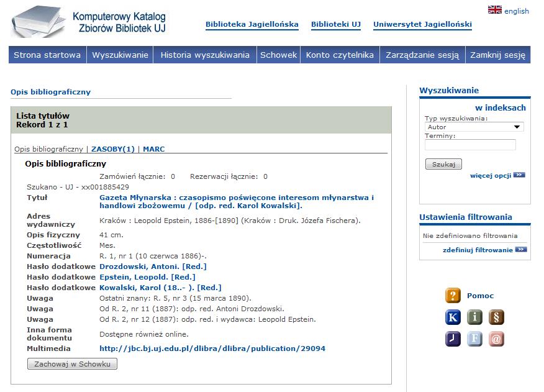This screenshot has width=544, height=392.
Task: Click the blue K catalog icon
Action: [453, 317]
